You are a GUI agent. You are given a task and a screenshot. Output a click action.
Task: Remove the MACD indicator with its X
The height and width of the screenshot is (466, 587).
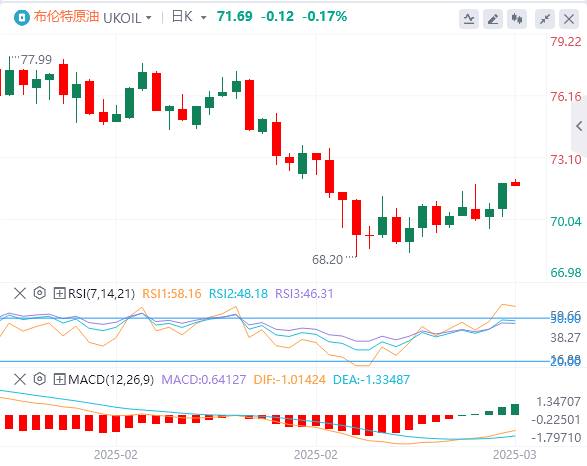(x=20, y=380)
